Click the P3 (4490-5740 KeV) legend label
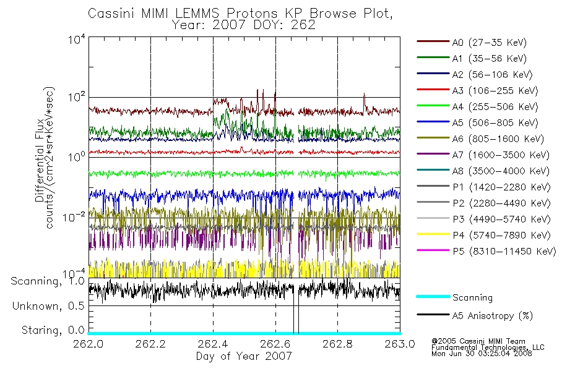Image resolution: width=588 pixels, height=371 pixels. 502,220
